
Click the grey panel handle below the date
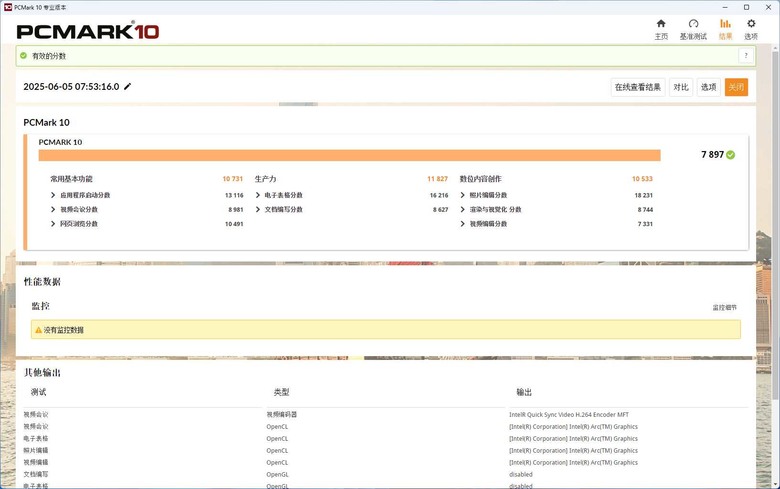[298, 104]
